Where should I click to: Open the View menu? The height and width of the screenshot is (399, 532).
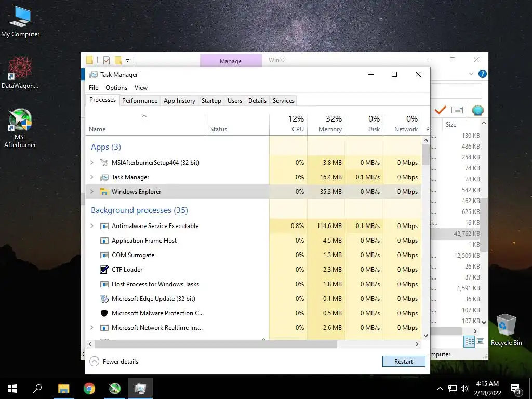[141, 87]
